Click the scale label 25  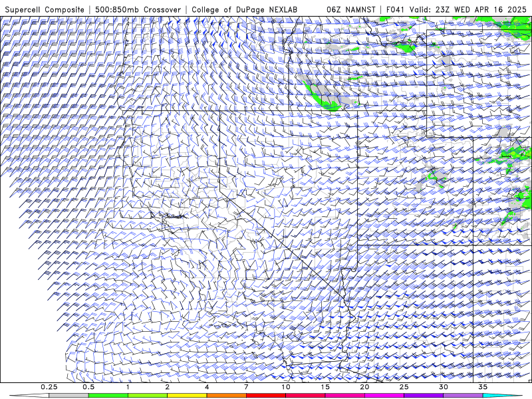coord(404,387)
